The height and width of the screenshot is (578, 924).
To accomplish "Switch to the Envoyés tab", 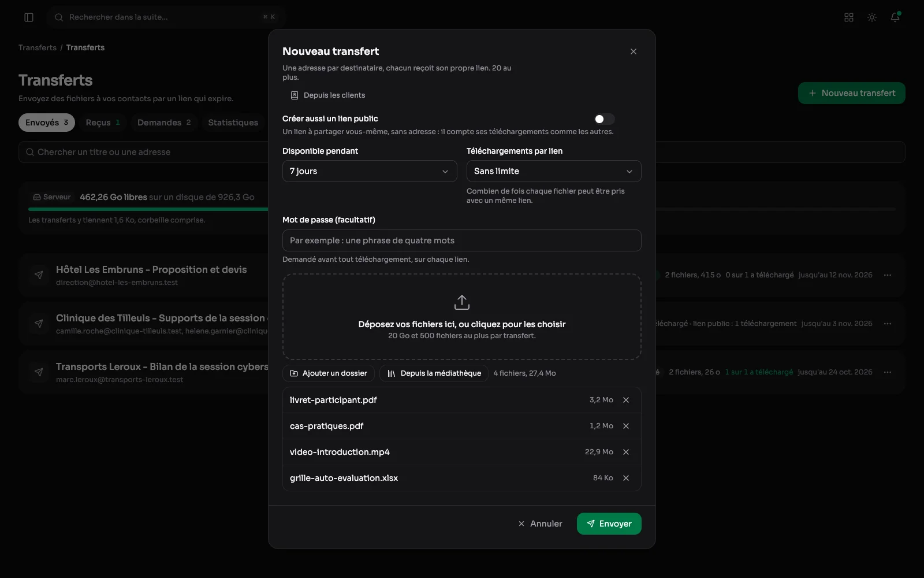I will pos(47,123).
